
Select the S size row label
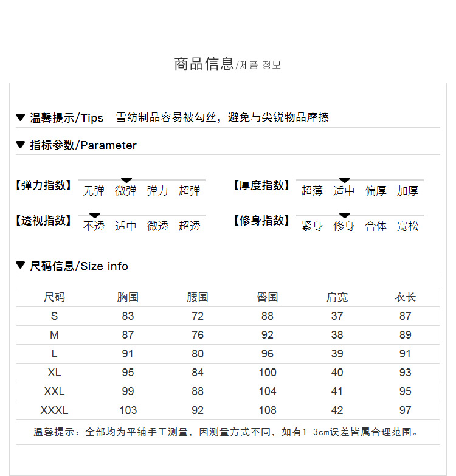pos(55,316)
